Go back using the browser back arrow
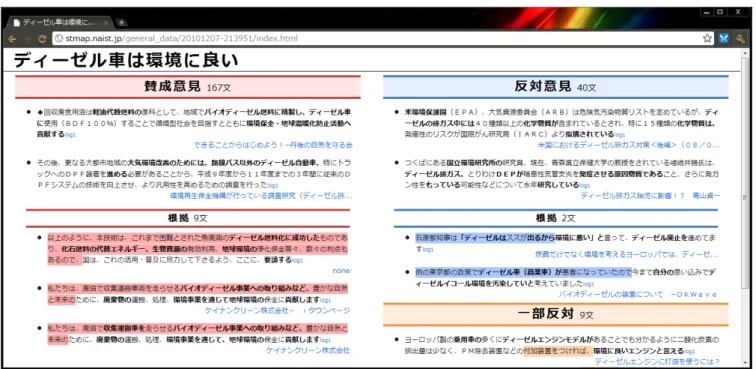The image size is (756, 369). tap(12, 39)
